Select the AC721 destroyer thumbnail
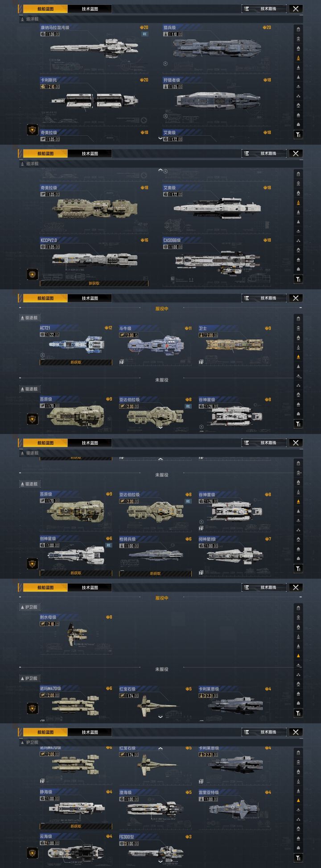321x868 pixels. tap(76, 345)
